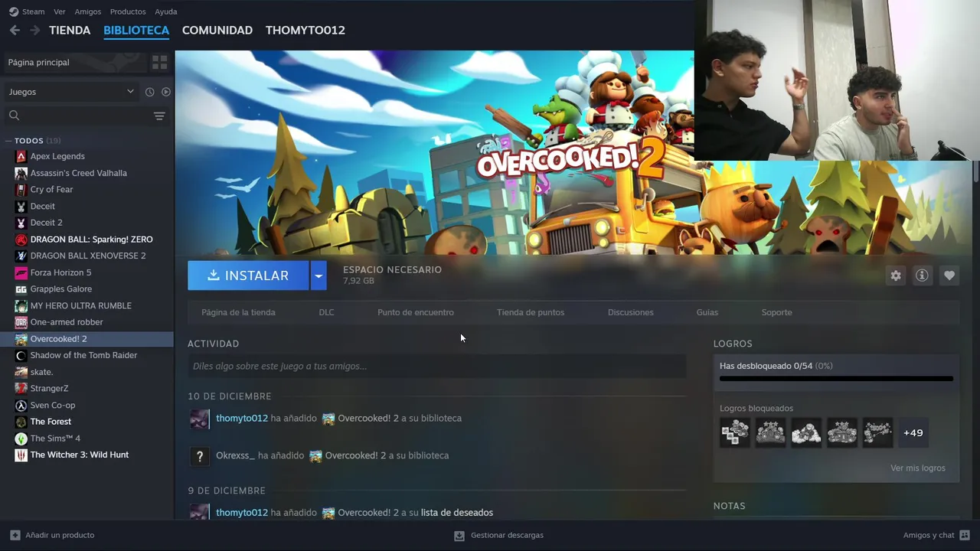980x551 pixels.
Task: Switch library to grid view icon
Action: click(x=159, y=62)
